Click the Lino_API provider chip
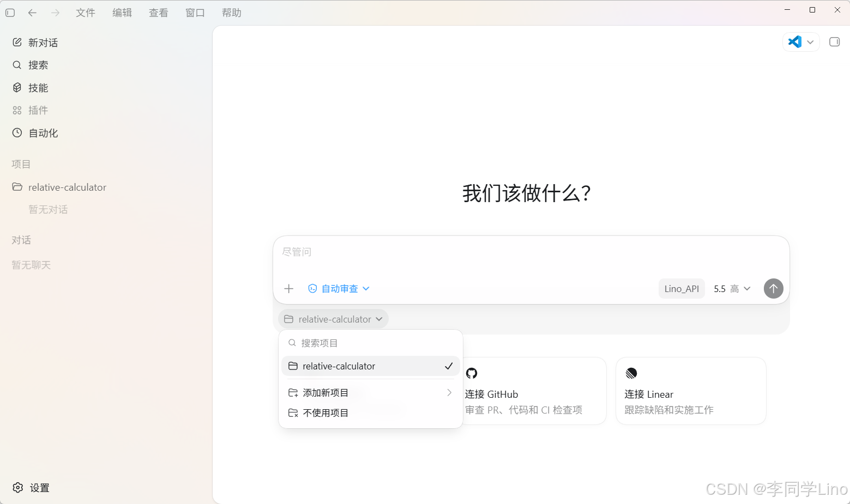850x504 pixels. (x=682, y=289)
